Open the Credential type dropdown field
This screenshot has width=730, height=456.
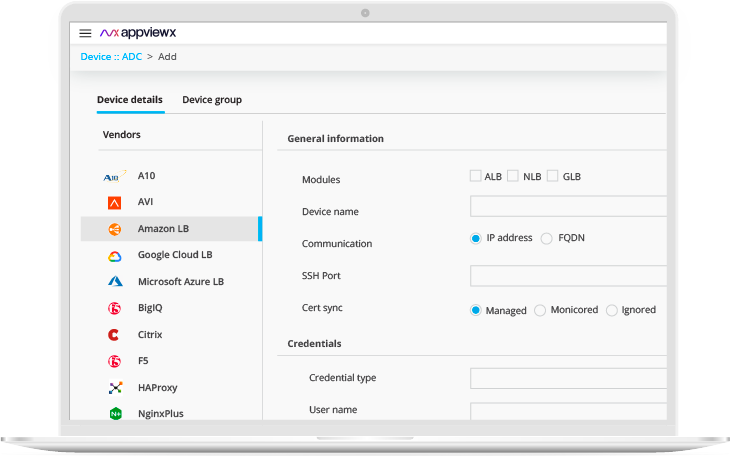coord(567,378)
